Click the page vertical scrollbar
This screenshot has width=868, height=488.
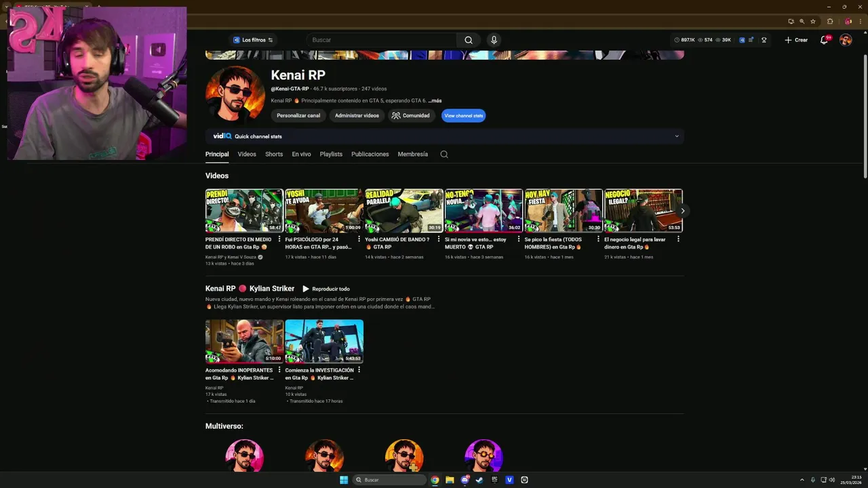(x=864, y=115)
